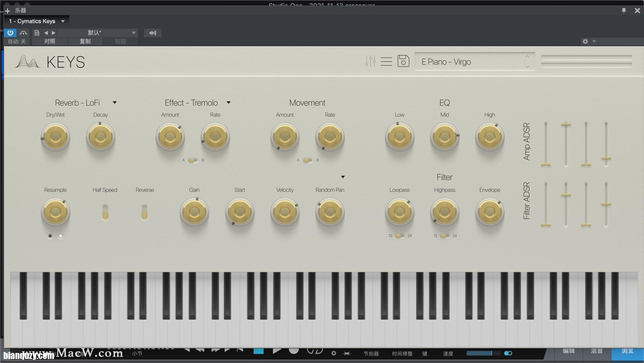Expand the Reverb - LoFi type dropdown
The height and width of the screenshot is (363, 644).
coord(115,103)
